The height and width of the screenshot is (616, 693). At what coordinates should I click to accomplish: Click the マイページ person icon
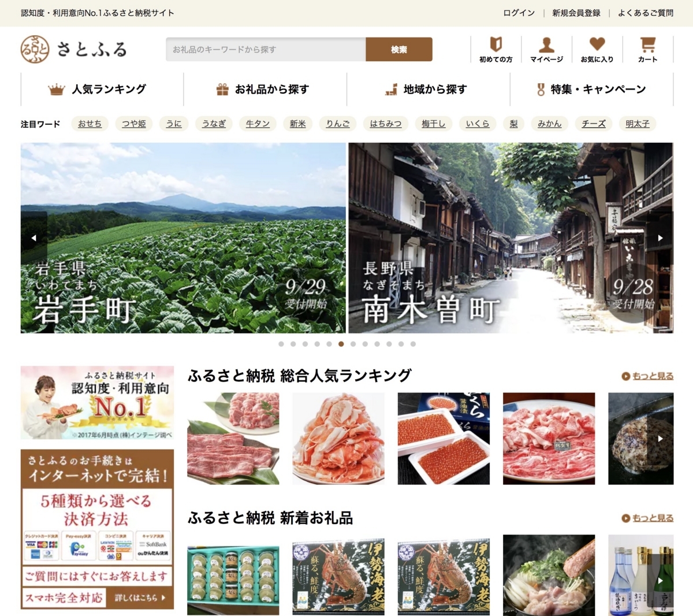click(546, 43)
